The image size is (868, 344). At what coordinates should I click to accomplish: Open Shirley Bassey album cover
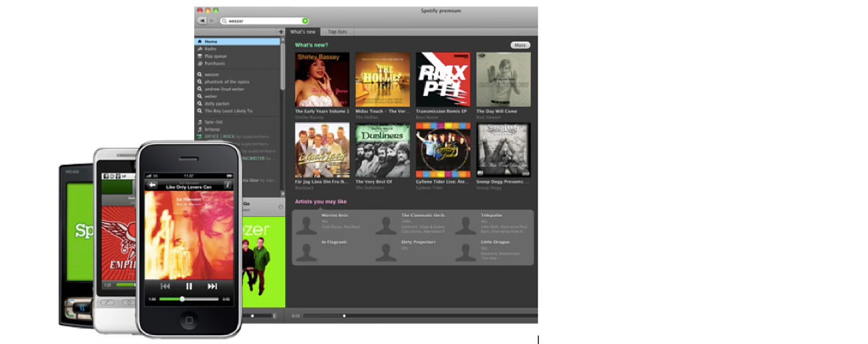pyautogui.click(x=323, y=79)
